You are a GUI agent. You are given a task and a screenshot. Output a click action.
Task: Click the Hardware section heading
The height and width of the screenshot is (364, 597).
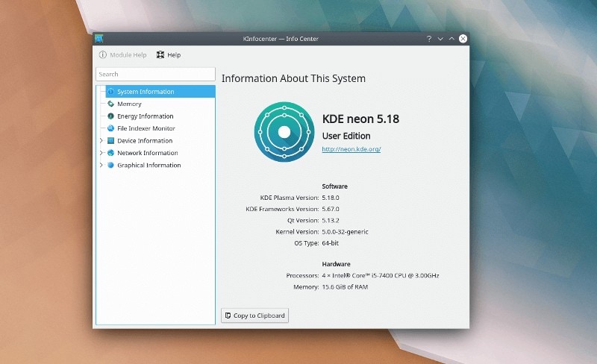[x=337, y=264]
